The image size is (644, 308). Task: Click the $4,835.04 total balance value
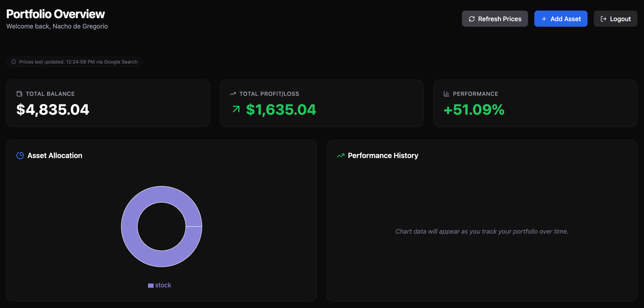click(x=53, y=110)
